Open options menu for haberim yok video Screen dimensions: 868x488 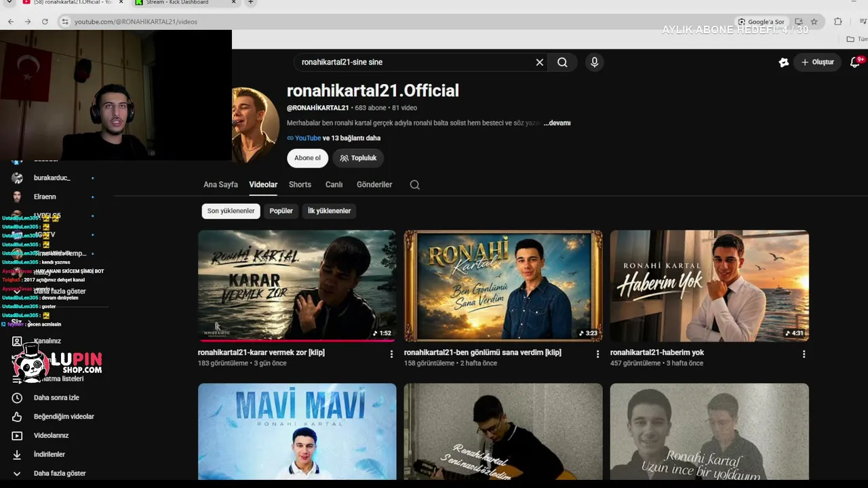tap(804, 354)
